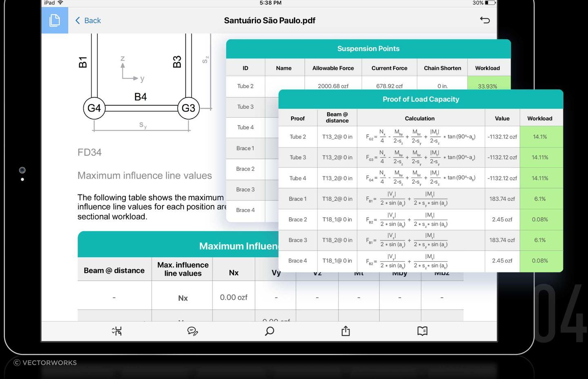Tap the battery indicator in status bar

[490, 3]
